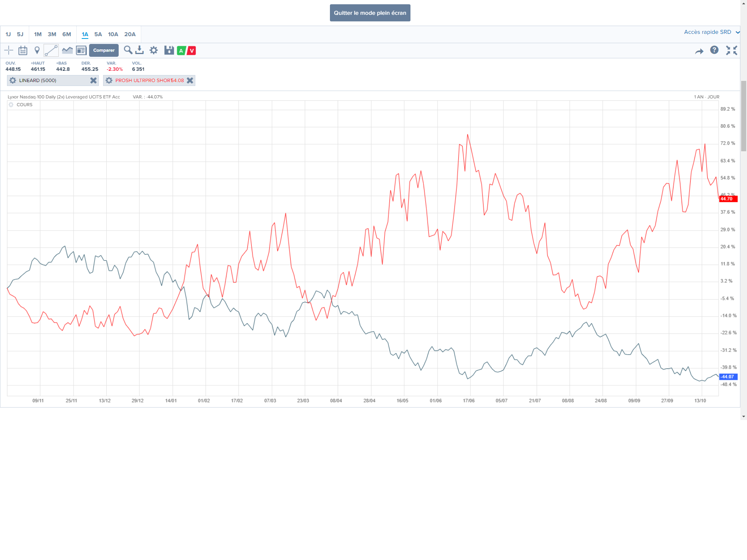Screen dimensions: 747x560
Task: Click the page vertical scrollbar thumb
Action: [x=743, y=116]
